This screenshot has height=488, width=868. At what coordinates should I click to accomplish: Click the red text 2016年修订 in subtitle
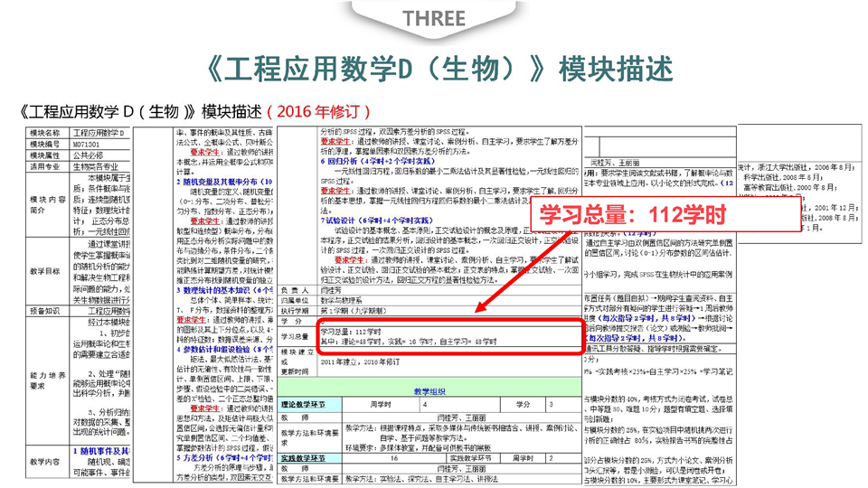click(320, 111)
